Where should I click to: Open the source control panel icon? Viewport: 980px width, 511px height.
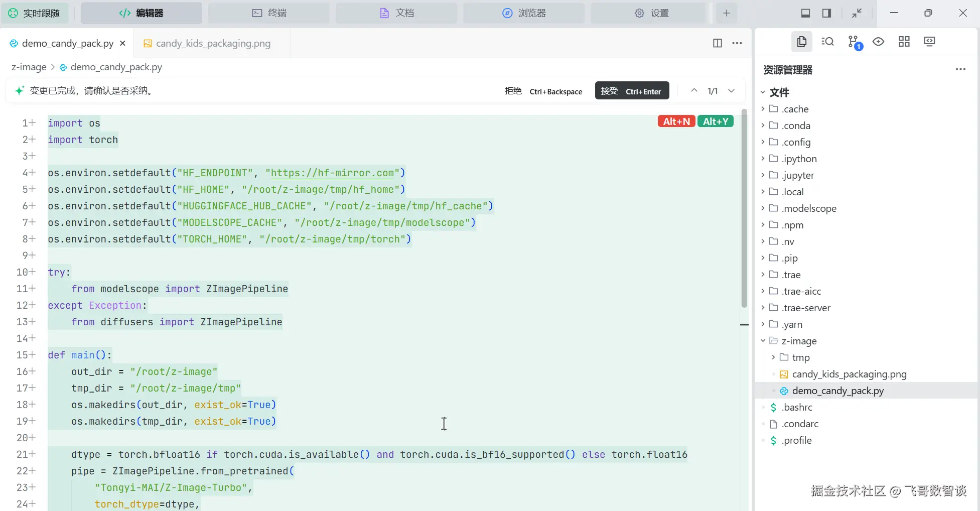854,42
